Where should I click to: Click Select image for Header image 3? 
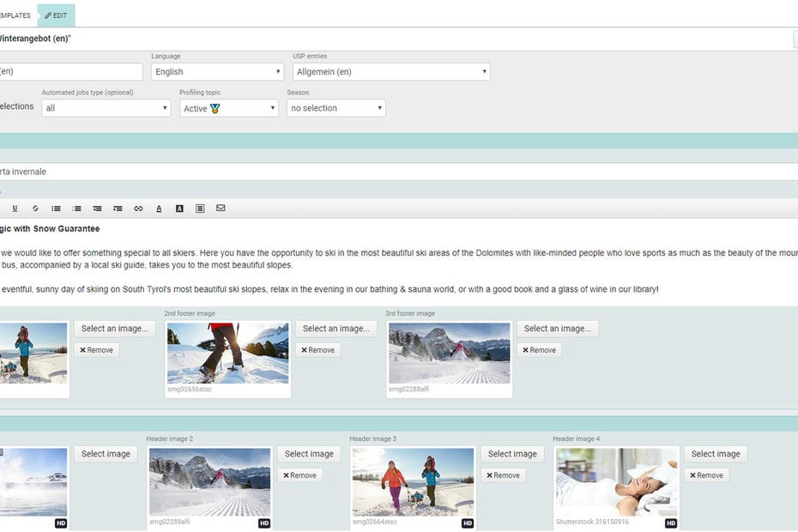pyautogui.click(x=512, y=454)
